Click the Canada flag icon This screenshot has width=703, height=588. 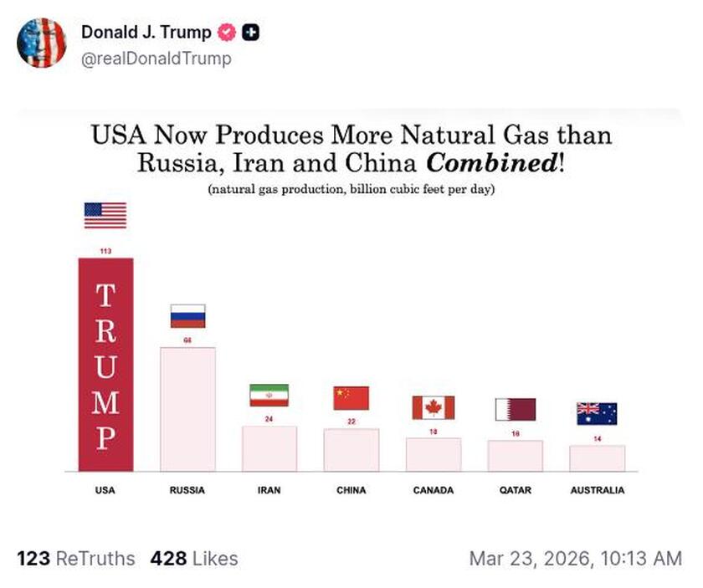pyautogui.click(x=434, y=409)
